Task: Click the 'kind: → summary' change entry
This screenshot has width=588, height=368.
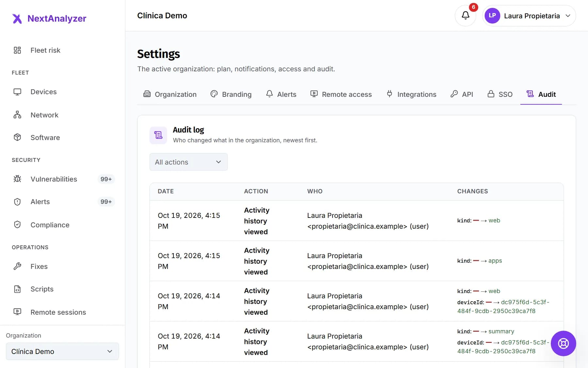Action: click(x=486, y=331)
